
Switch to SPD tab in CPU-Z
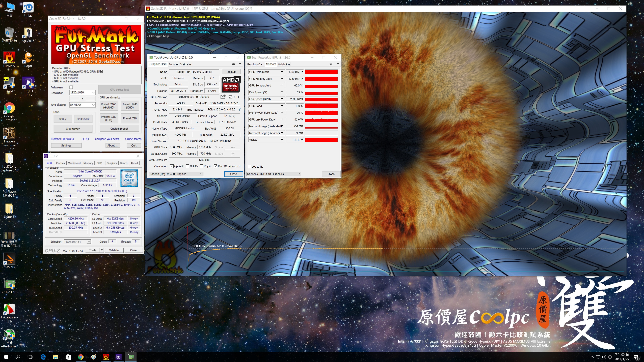point(99,163)
